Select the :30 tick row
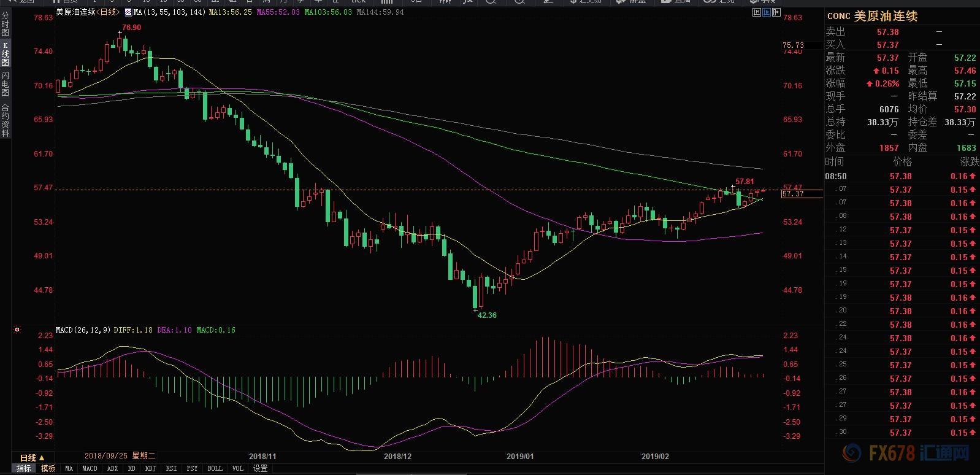Image resolution: width=980 pixels, height=475 pixels. tap(902, 433)
